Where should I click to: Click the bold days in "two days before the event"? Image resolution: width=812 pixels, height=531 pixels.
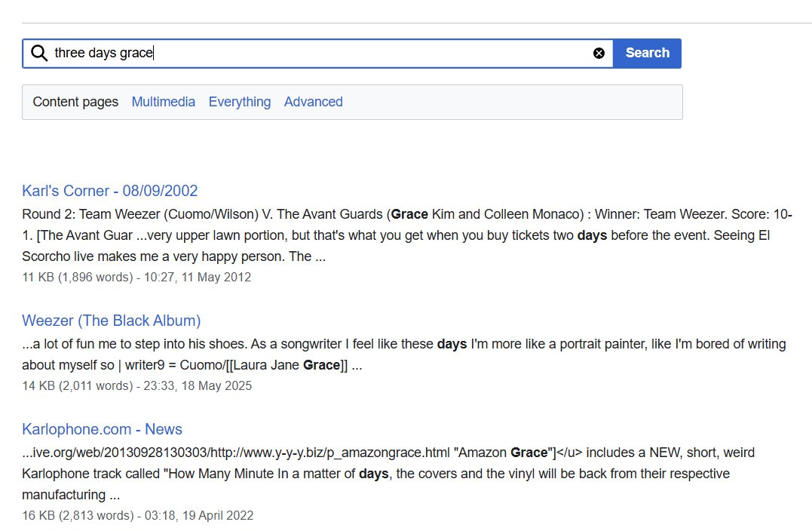click(x=592, y=236)
